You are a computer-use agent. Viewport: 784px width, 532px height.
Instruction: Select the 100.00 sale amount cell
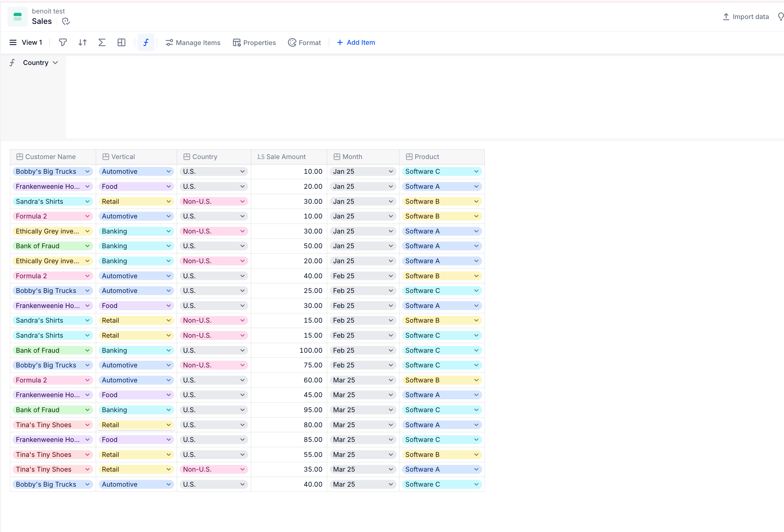(289, 351)
